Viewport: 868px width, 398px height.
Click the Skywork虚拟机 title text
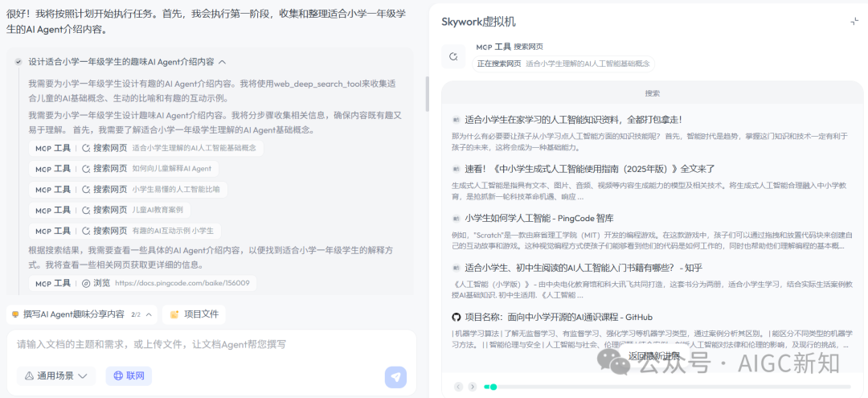479,22
